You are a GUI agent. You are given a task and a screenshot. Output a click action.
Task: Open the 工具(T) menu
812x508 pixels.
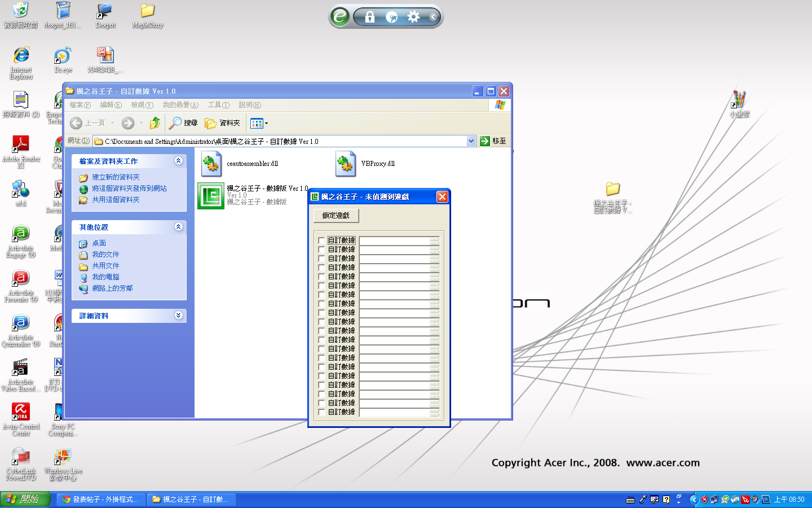point(218,105)
